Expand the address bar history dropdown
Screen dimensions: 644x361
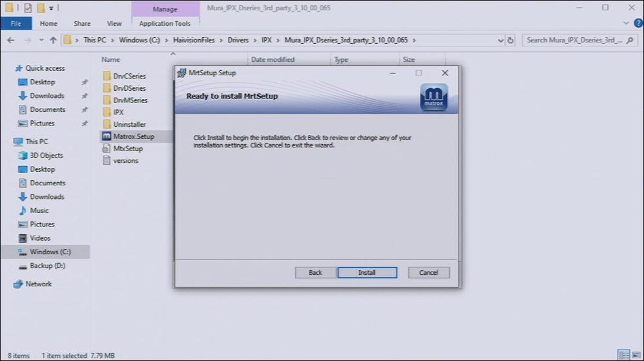[x=500, y=40]
